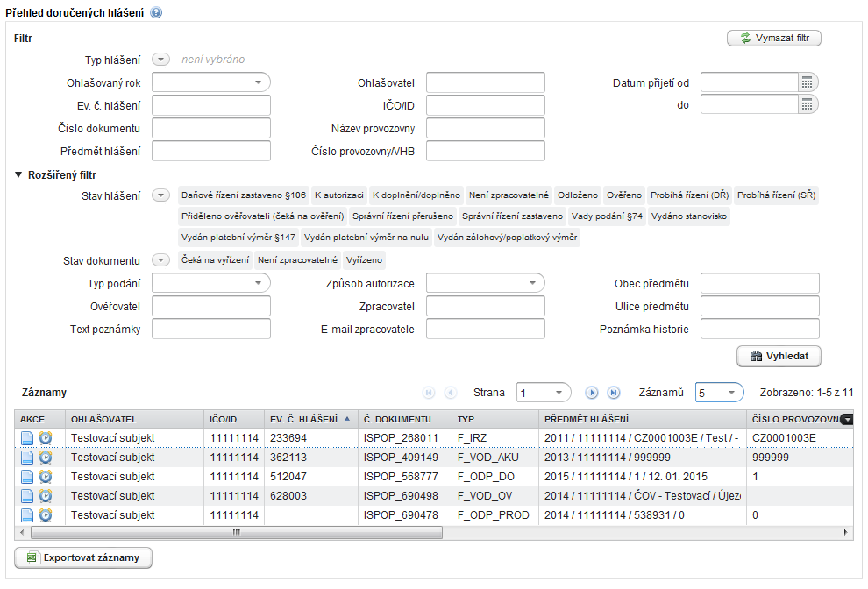The height and width of the screenshot is (589, 868).
Task: Open Stav dokumentu selector dropdown
Action: click(160, 260)
